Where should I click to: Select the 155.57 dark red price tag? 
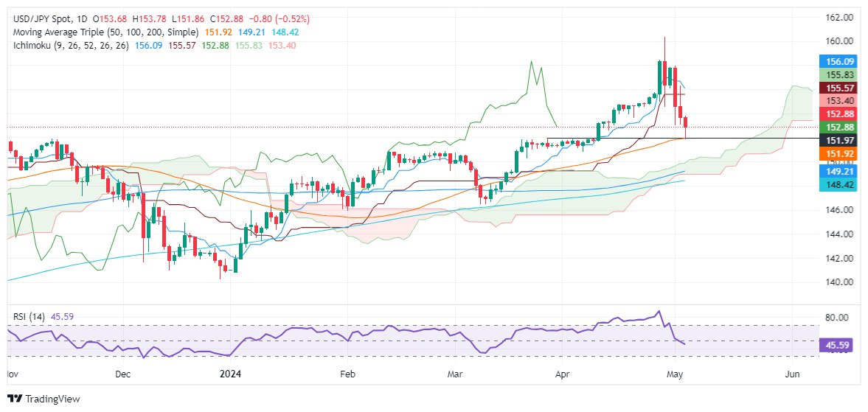point(838,88)
